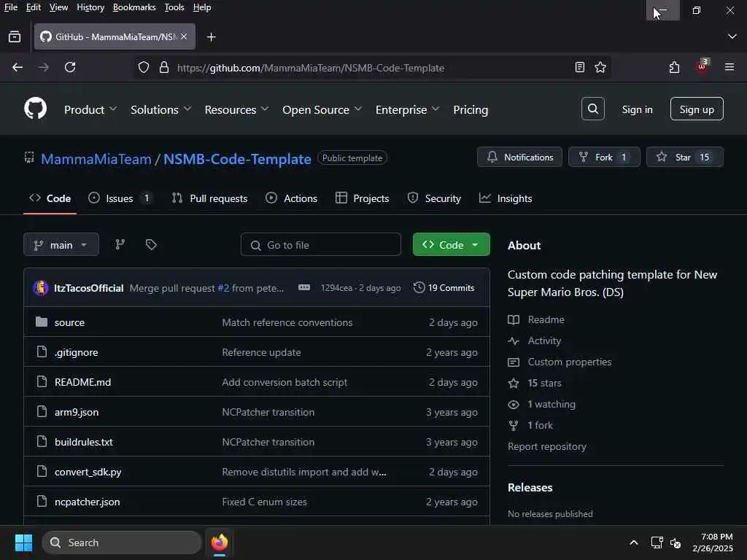Click the .gitignore file icon
This screenshot has height=560, width=747.
pyautogui.click(x=42, y=352)
